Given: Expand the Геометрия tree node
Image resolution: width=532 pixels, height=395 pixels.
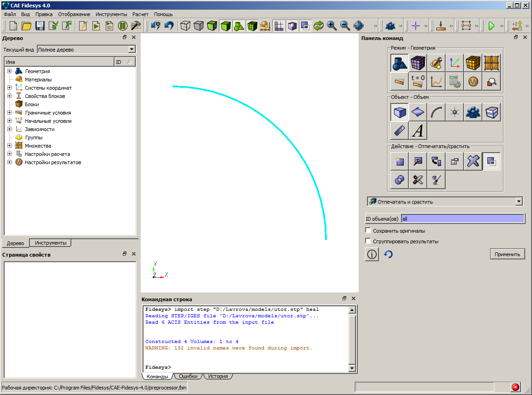Looking at the screenshot, I should click(10, 71).
